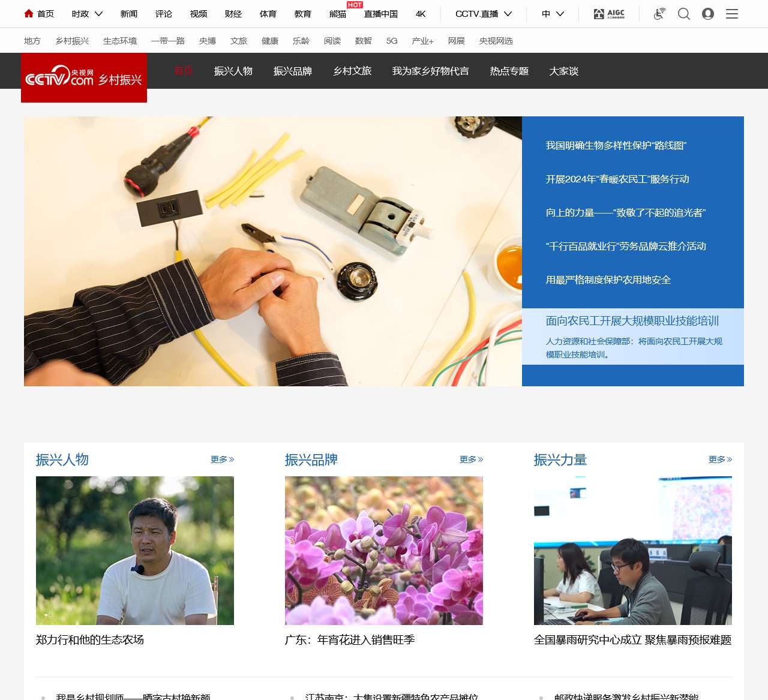
Task: Open the orchid flowers thumbnail
Action: point(384,551)
